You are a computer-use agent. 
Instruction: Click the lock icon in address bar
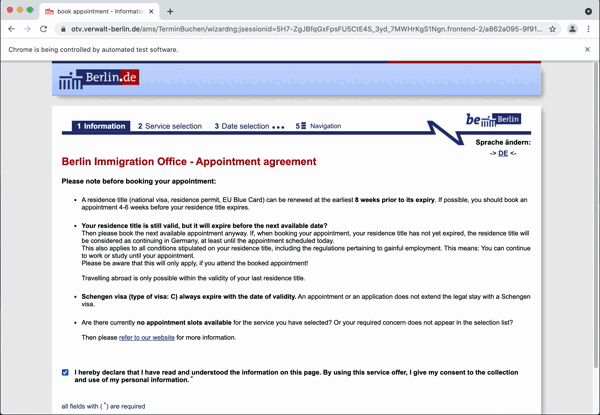coord(63,29)
